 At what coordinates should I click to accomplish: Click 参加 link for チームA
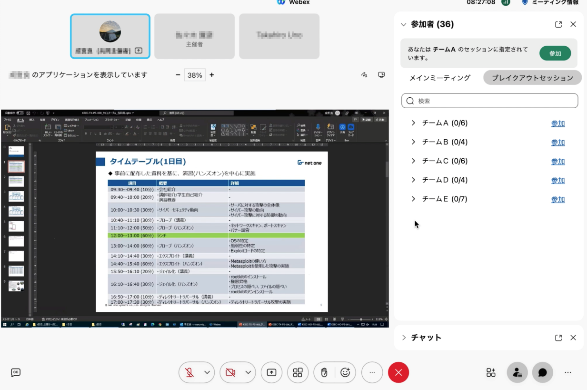coord(558,124)
